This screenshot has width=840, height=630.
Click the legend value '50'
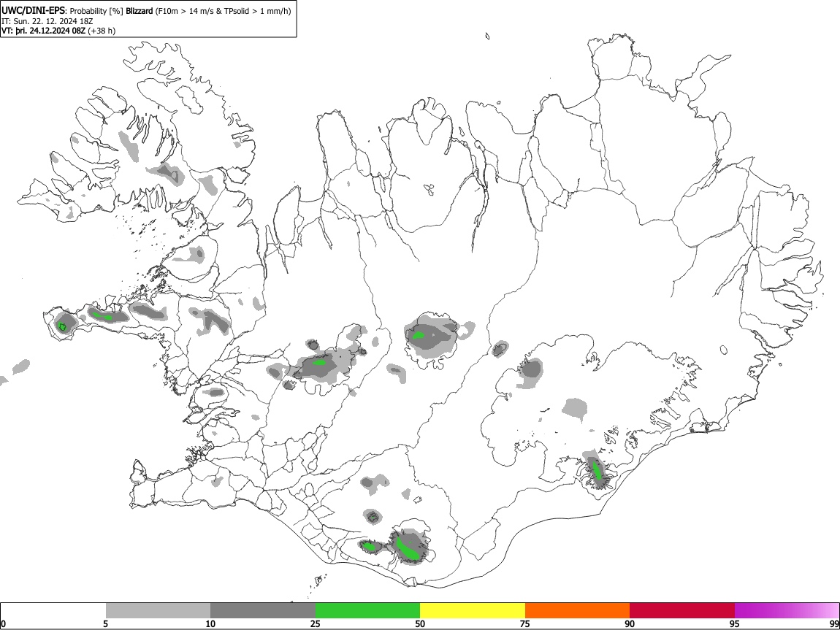pos(420,623)
